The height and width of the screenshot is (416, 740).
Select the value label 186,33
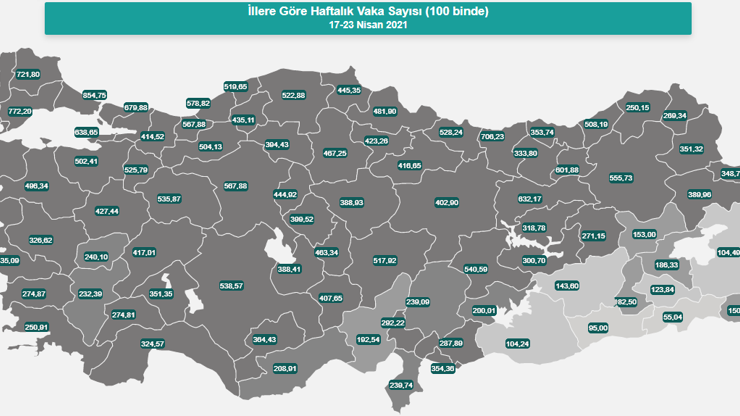click(666, 265)
